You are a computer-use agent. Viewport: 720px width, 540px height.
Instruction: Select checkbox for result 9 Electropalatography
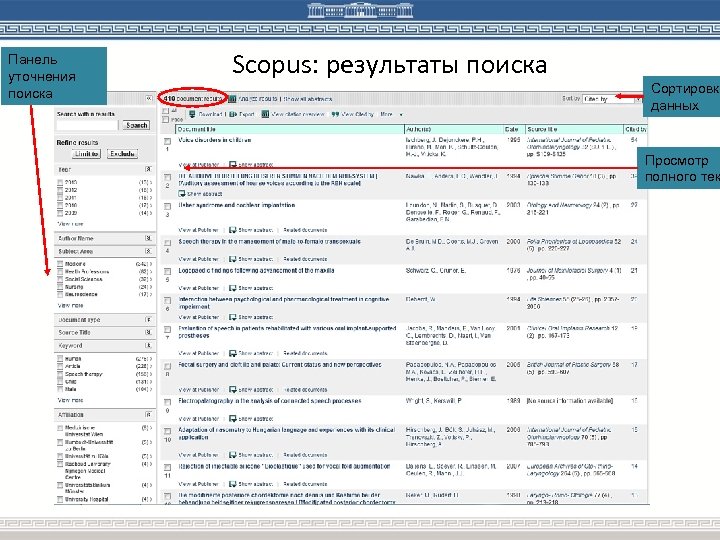click(x=168, y=402)
